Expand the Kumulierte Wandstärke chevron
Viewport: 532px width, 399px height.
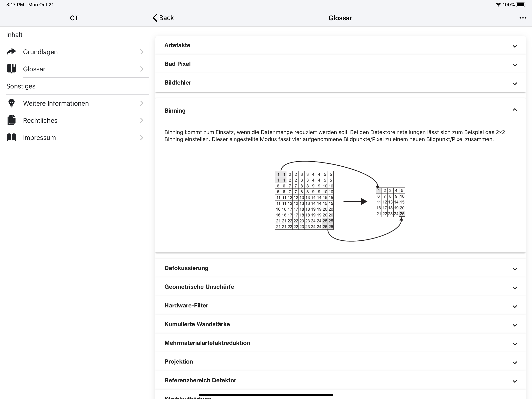tap(515, 325)
